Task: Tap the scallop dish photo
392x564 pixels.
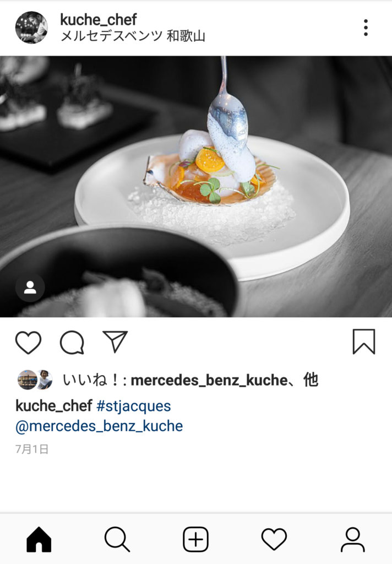Action: coord(196,186)
